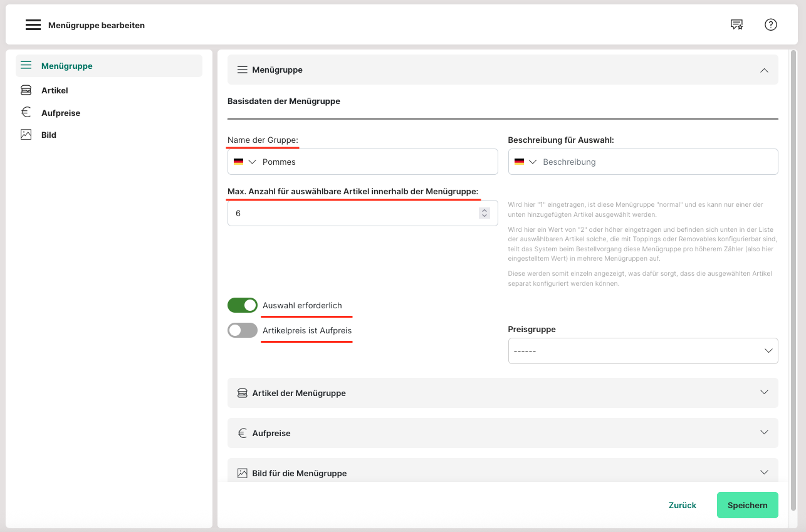Open the help question mark icon
Image resolution: width=806 pixels, height=532 pixels.
771,25
